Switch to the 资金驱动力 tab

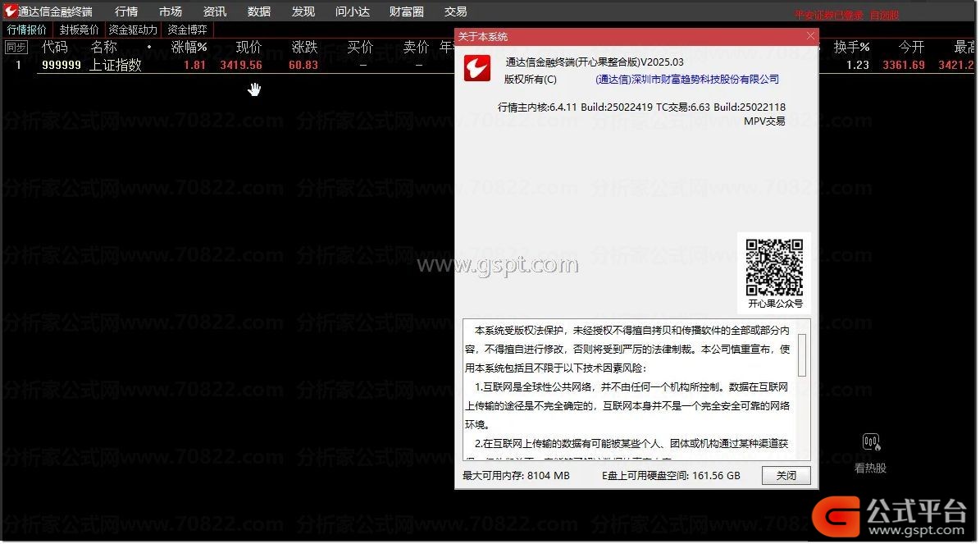[x=133, y=30]
